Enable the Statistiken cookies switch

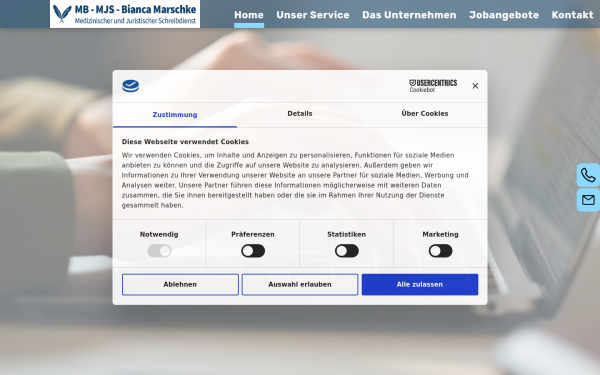[x=347, y=251]
